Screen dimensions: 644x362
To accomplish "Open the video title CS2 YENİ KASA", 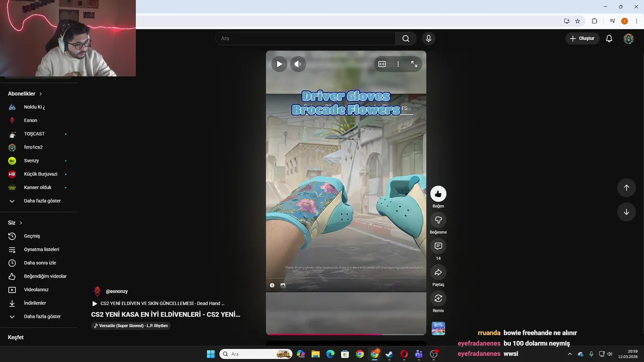I will click(x=166, y=314).
